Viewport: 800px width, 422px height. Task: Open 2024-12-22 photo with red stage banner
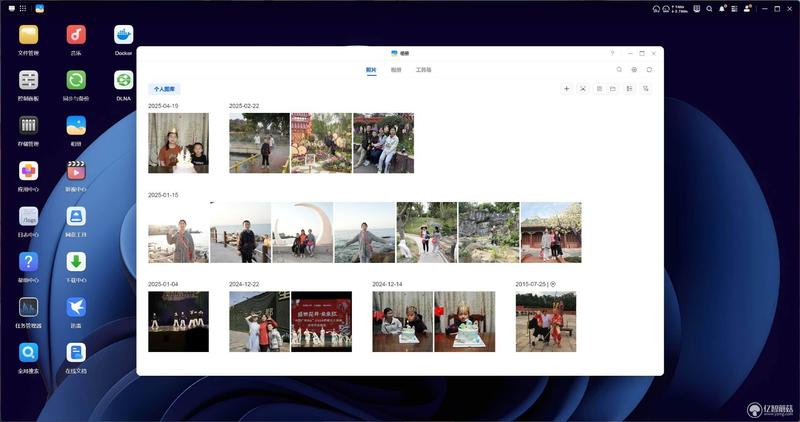click(x=321, y=321)
